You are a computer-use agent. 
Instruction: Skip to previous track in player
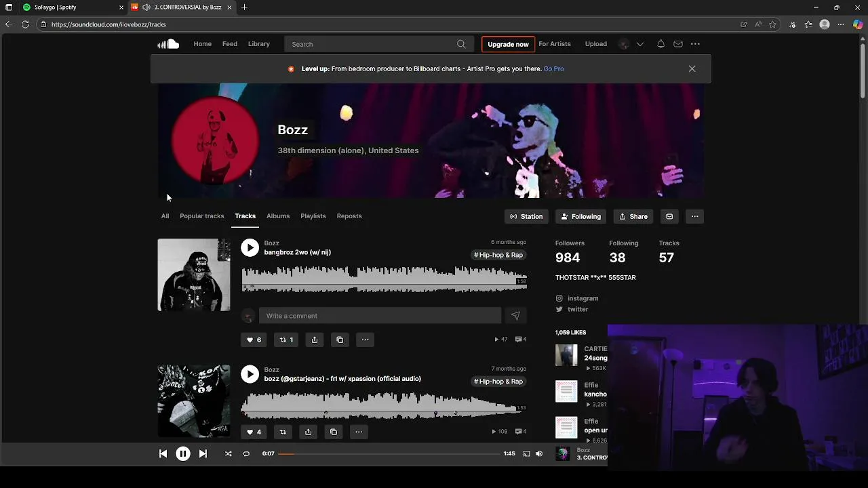coord(163,454)
